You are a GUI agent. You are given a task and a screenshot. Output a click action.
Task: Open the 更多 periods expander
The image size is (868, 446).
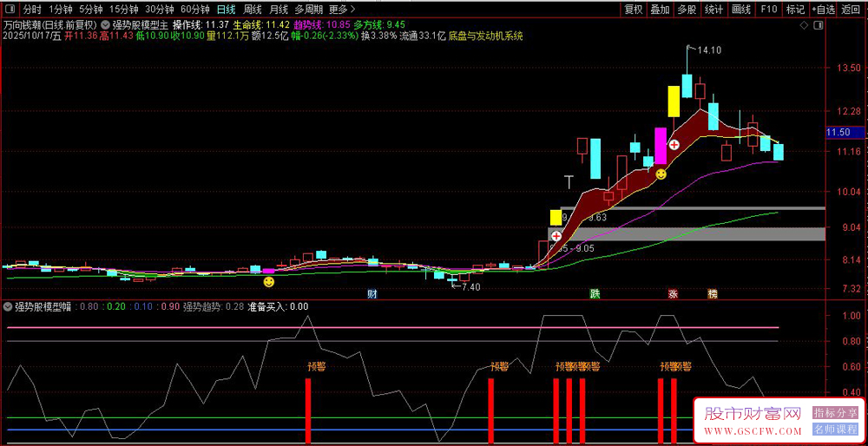click(338, 10)
